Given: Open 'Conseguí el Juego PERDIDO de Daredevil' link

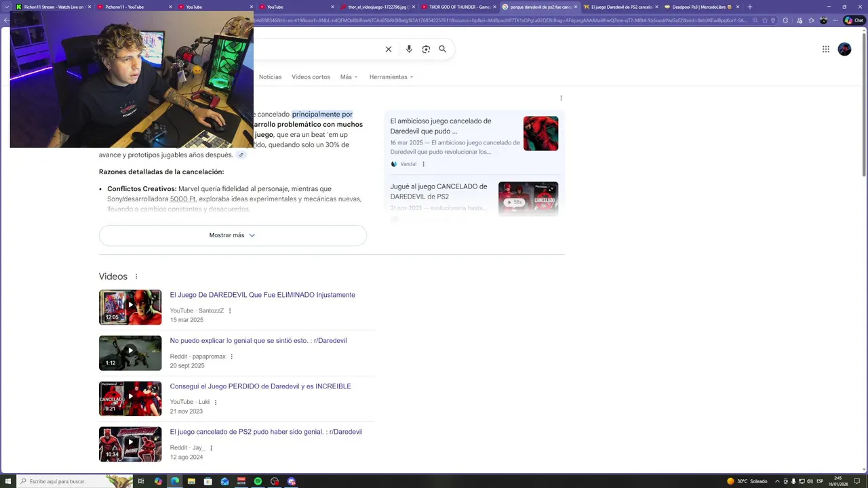Looking at the screenshot, I should point(260,386).
